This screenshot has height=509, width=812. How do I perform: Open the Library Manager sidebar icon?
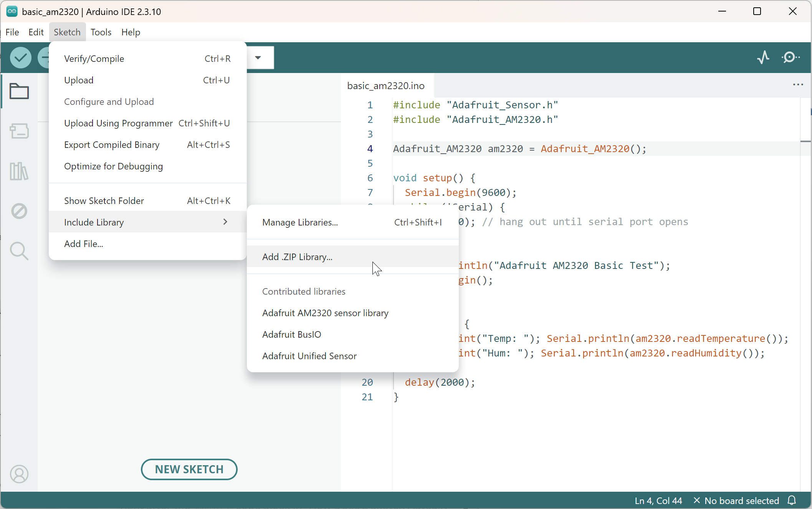pos(19,171)
